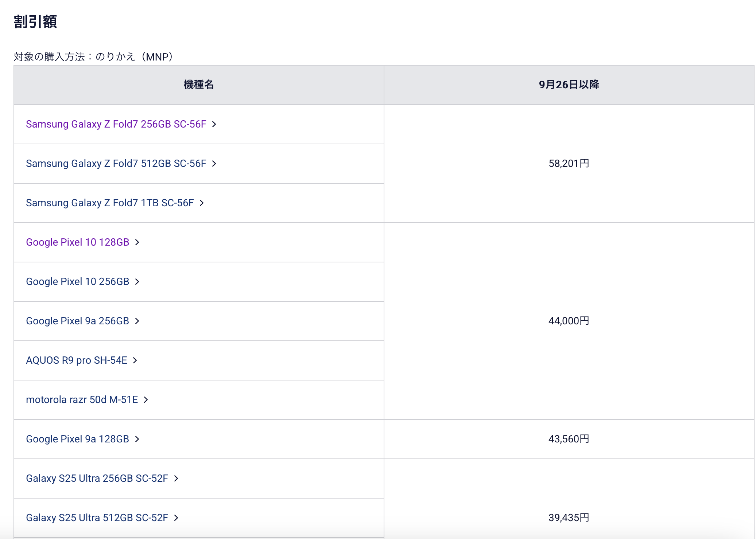Select the 39,435円 discount amount
The width and height of the screenshot is (756, 539).
(x=569, y=518)
